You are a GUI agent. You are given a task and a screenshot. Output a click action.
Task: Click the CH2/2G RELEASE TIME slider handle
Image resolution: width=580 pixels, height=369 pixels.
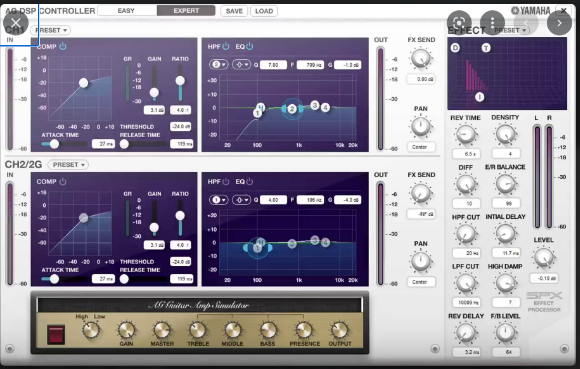coord(124,279)
